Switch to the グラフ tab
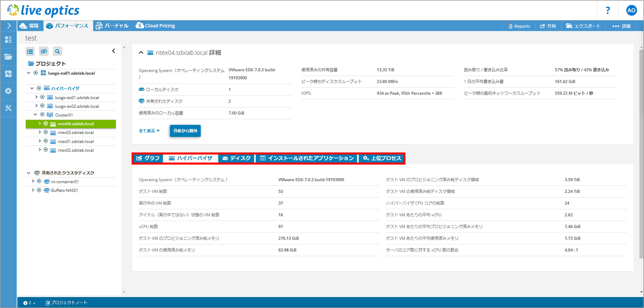644x308 pixels. [148, 158]
